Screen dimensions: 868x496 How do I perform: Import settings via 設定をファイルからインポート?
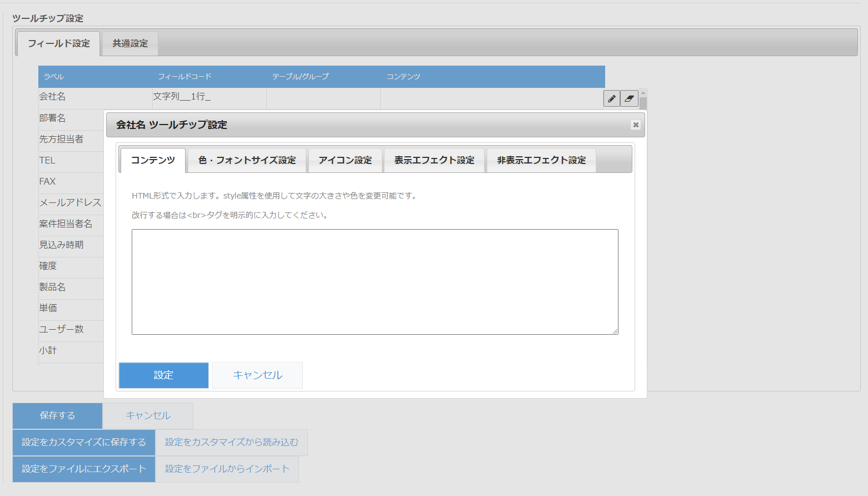click(x=227, y=469)
